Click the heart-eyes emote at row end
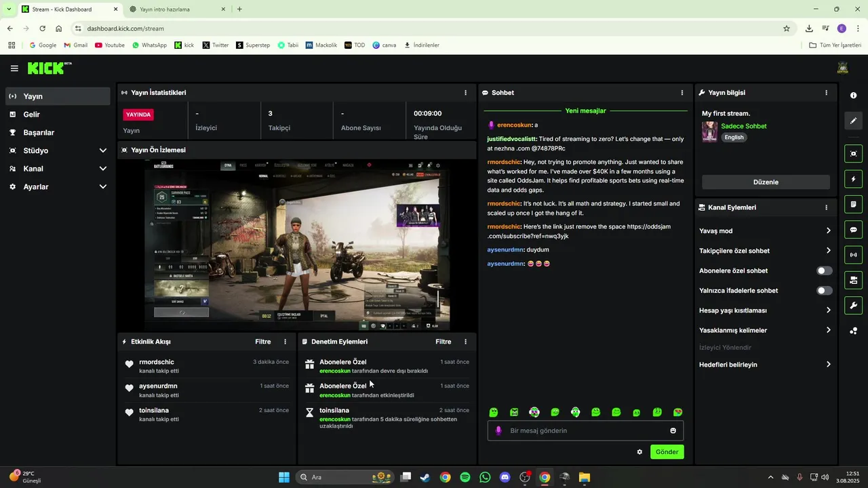The height and width of the screenshot is (488, 868). [677, 412]
